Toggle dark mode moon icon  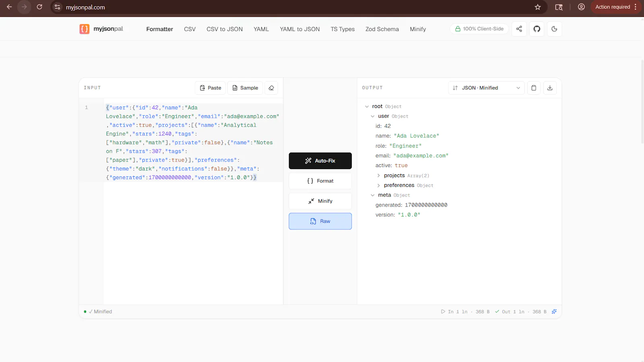coord(554,29)
